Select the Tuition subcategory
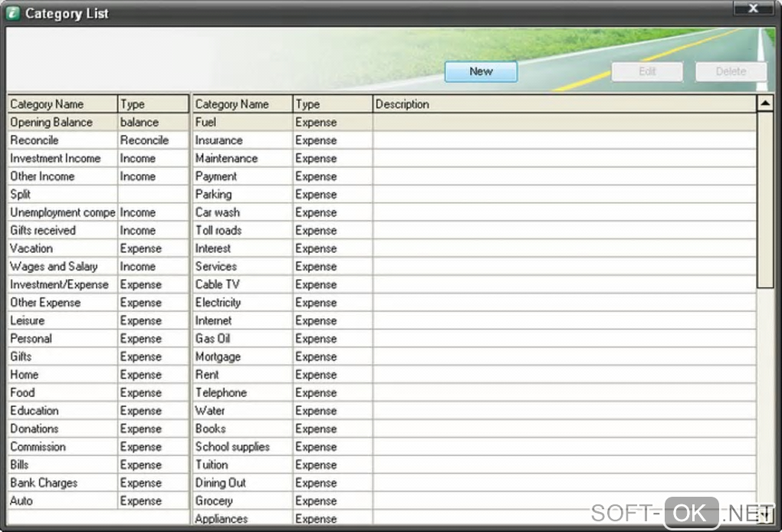Screen dimensions: 782x532 pyautogui.click(x=475, y=465)
